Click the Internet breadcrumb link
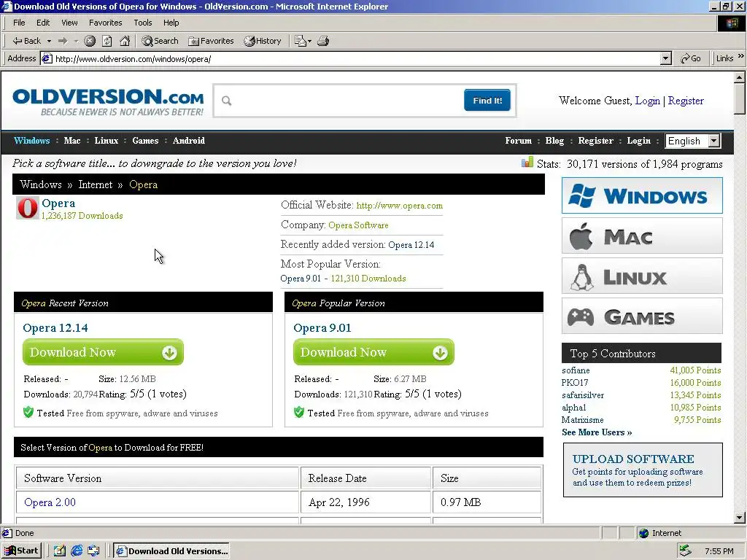747x560 pixels. tap(96, 184)
